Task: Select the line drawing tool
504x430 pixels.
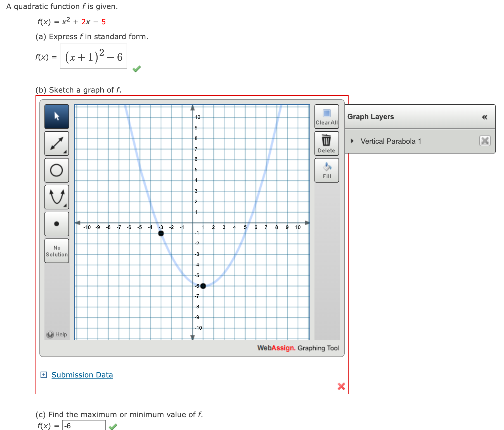Action: (57, 143)
